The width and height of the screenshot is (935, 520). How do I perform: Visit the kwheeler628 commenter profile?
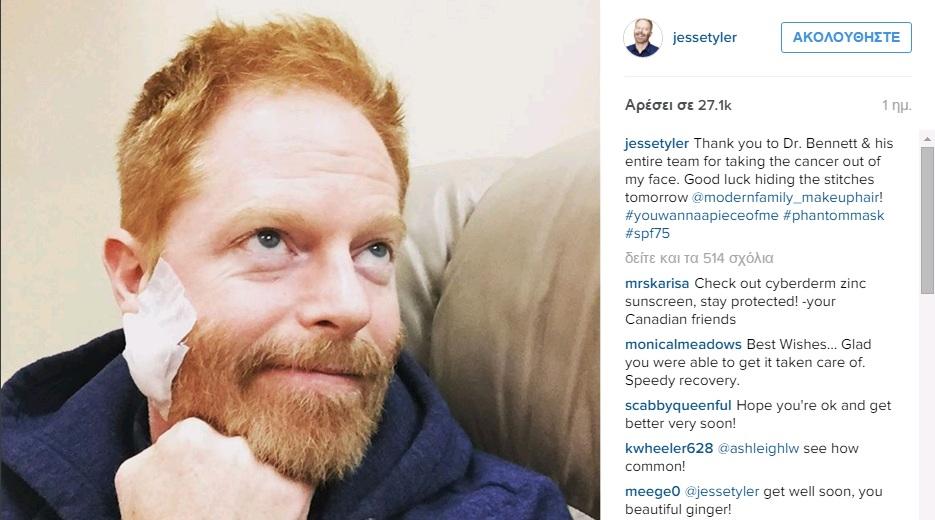[x=669, y=448]
